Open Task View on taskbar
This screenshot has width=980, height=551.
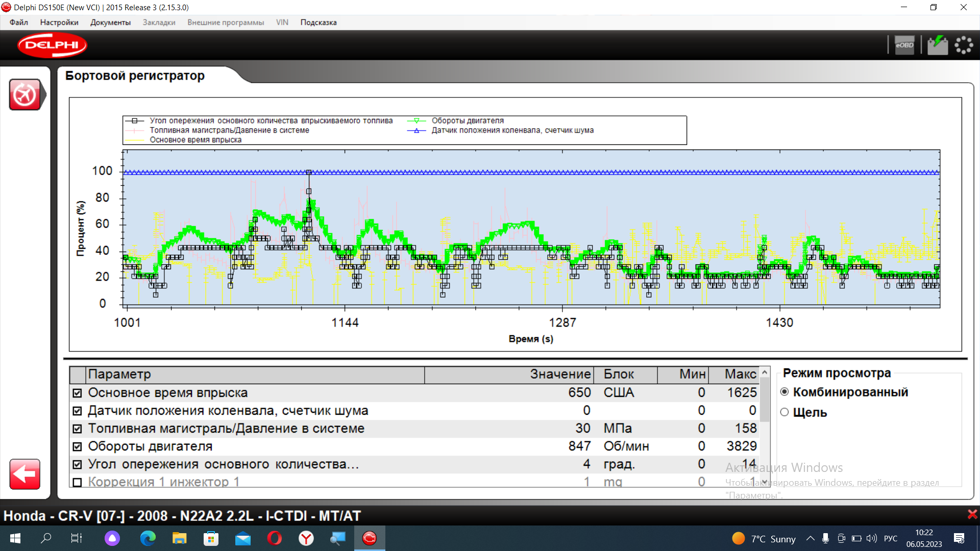[77, 538]
